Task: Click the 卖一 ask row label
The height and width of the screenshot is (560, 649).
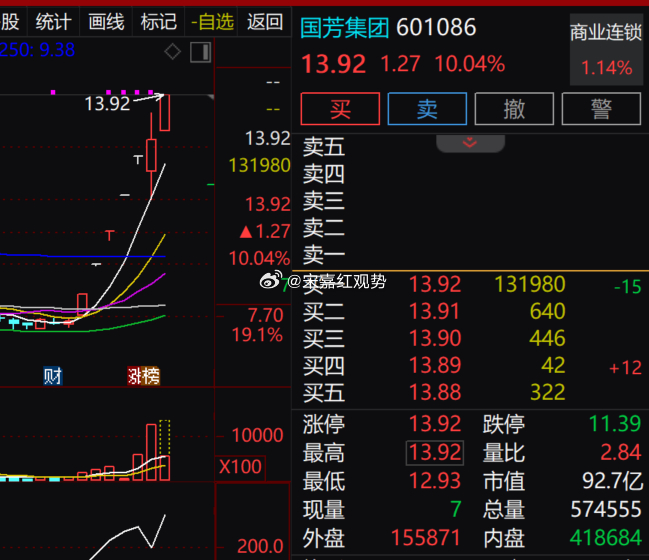Action: [x=324, y=255]
